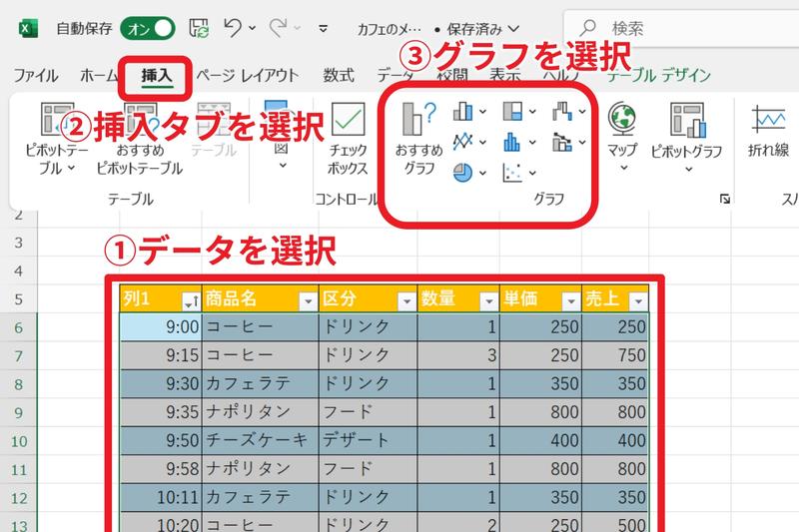
Task: Click the Excel app icon
Action: tap(28, 29)
